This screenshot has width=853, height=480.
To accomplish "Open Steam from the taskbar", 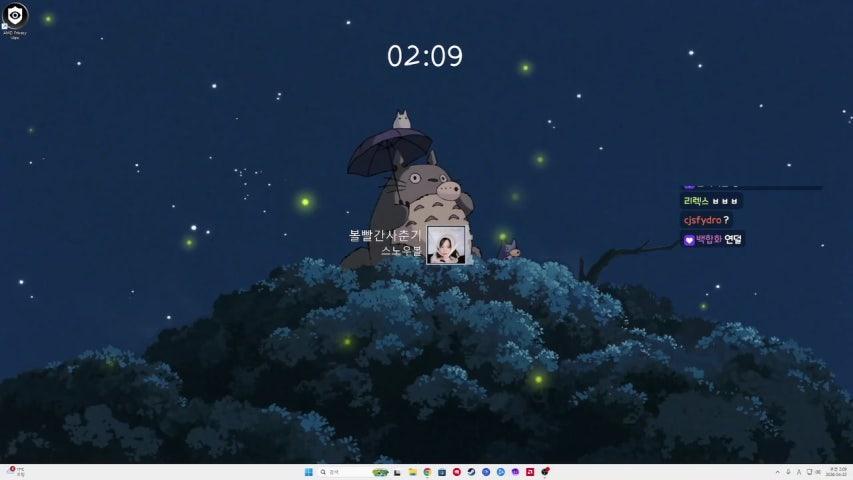I will (x=471, y=472).
